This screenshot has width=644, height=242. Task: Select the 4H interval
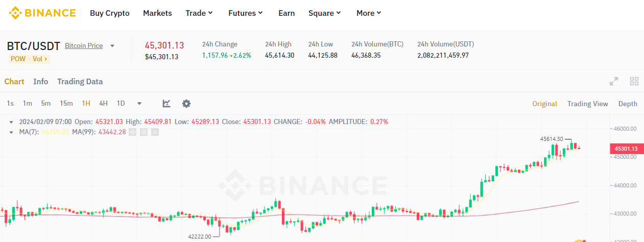(x=103, y=104)
